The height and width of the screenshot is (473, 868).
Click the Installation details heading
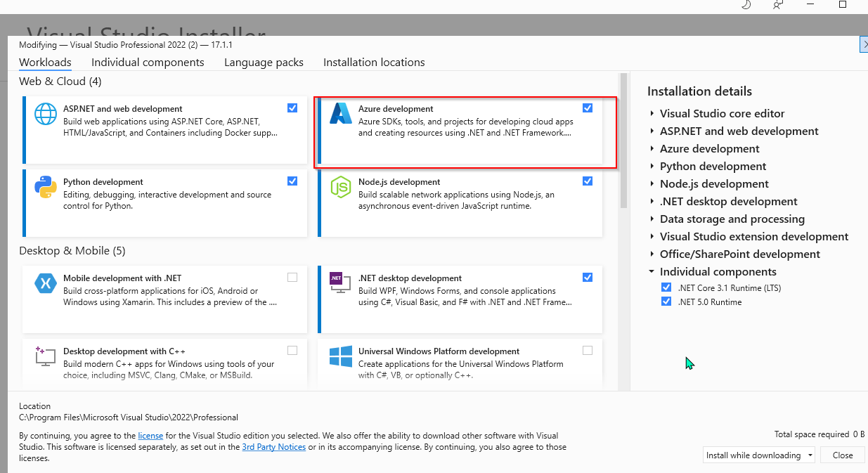(699, 91)
